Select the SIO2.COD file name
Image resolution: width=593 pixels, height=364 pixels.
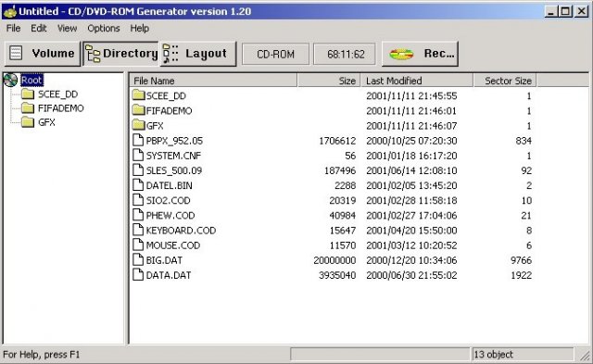tap(168, 200)
